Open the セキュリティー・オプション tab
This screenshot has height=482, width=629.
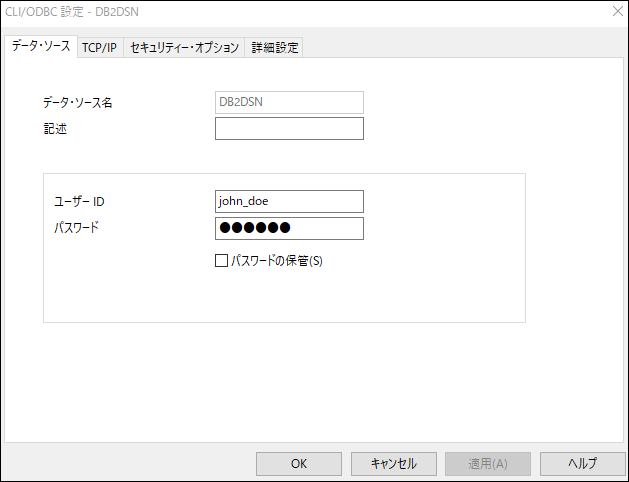point(185,48)
